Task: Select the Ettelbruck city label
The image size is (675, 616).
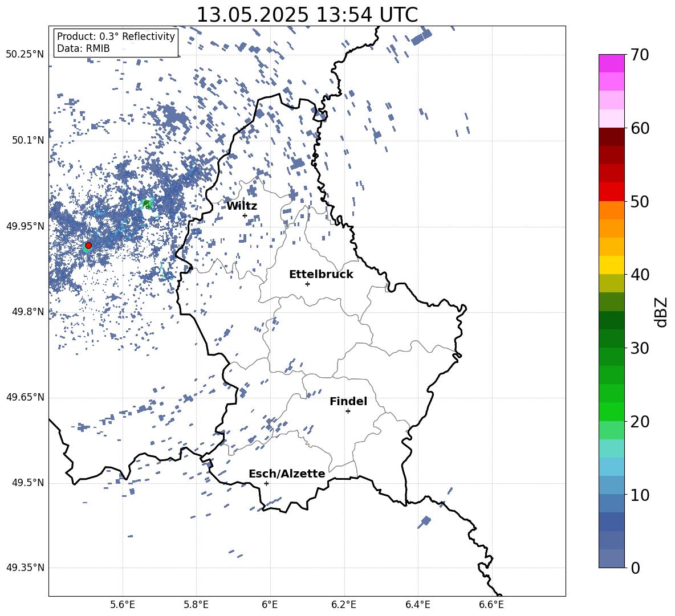Action: [321, 275]
